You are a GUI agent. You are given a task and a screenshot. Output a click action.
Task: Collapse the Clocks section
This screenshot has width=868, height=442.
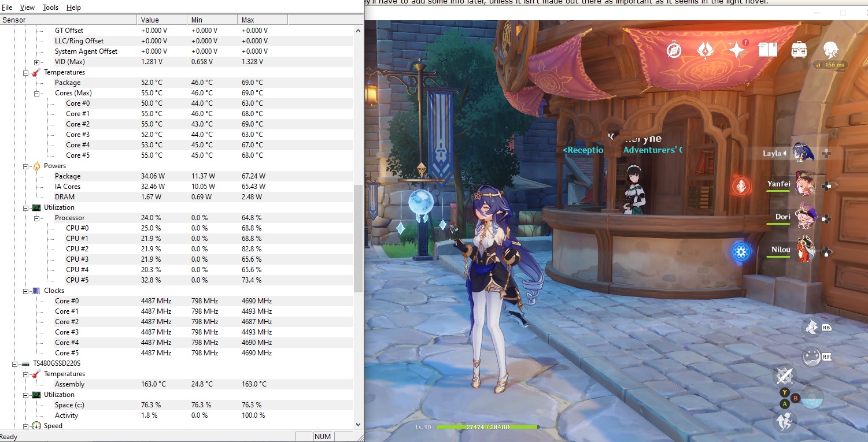click(26, 291)
